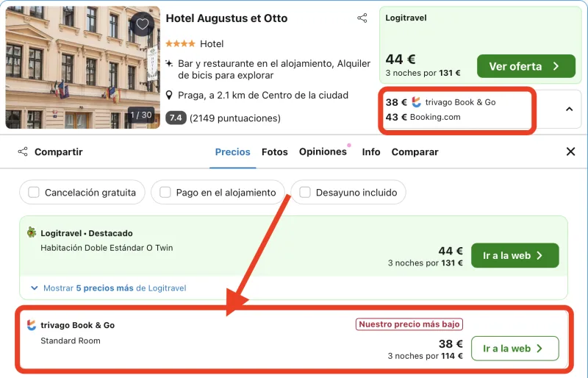Switch to Precios tab
588x378 pixels.
tap(232, 151)
